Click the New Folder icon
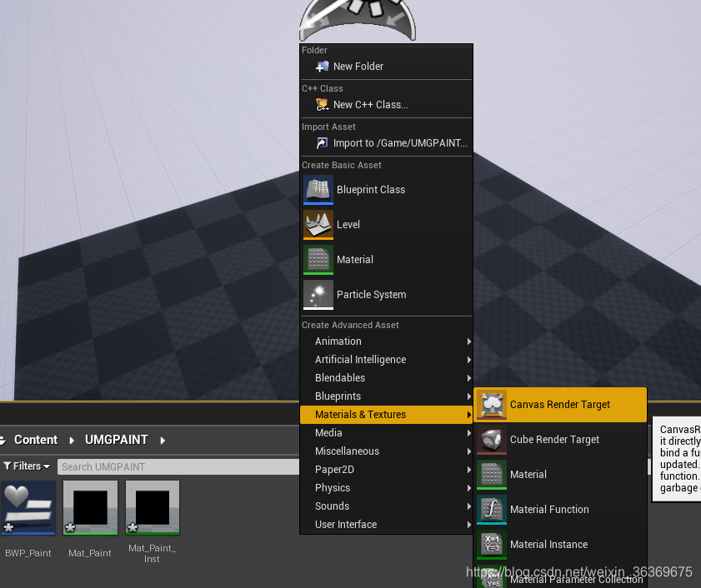This screenshot has width=701, height=588. coord(322,67)
